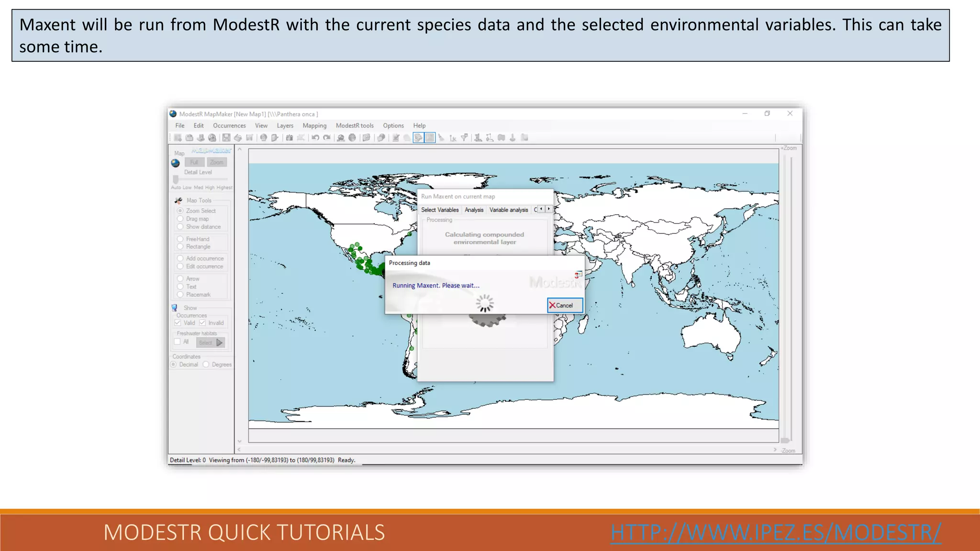980x551 pixels.
Task: Click the map zoom slider handle on the right
Action: click(785, 440)
